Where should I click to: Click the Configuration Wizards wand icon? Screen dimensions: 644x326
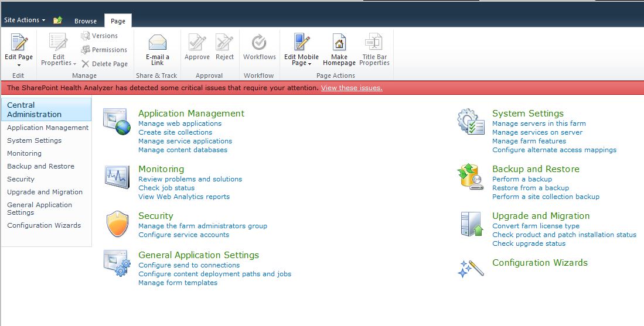tap(471, 269)
